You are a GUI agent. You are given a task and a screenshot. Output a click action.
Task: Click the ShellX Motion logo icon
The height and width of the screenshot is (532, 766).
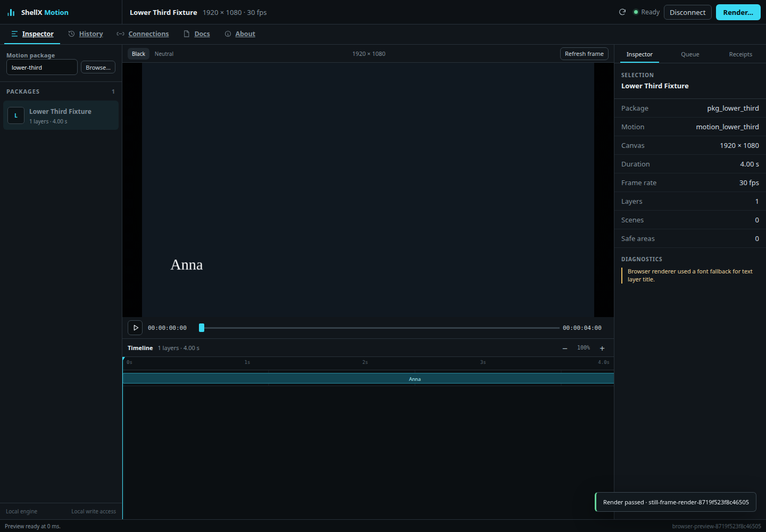[x=11, y=12]
